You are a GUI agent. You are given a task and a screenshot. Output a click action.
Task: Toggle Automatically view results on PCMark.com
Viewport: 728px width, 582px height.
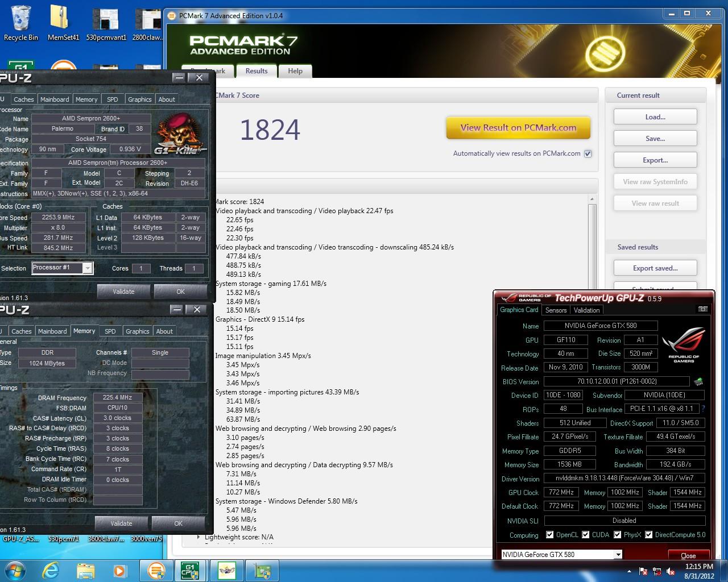point(588,153)
